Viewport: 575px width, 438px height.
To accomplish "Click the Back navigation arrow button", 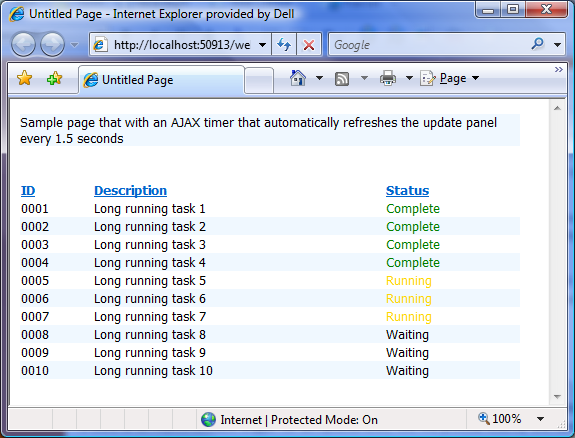I will coord(23,45).
